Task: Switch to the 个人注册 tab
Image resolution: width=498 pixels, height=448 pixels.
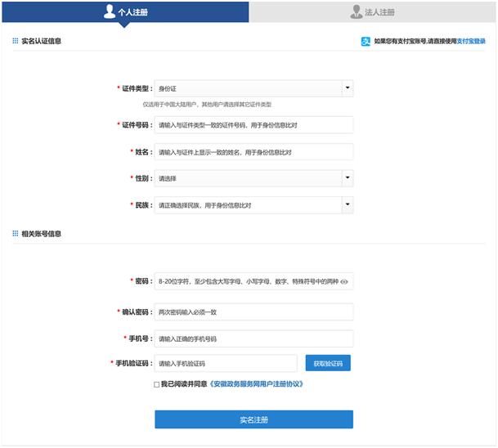Action: [x=125, y=11]
